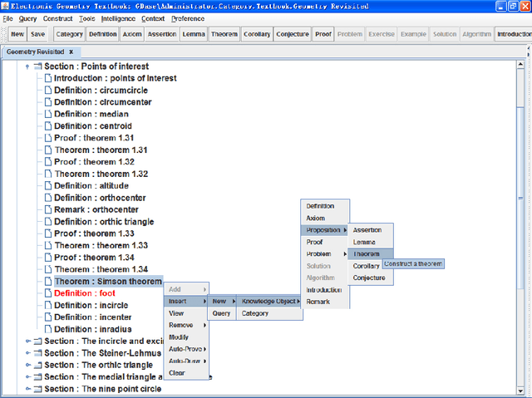Select Proof in Knowledge Object submenu
The height and width of the screenshot is (398, 532).
(325, 242)
